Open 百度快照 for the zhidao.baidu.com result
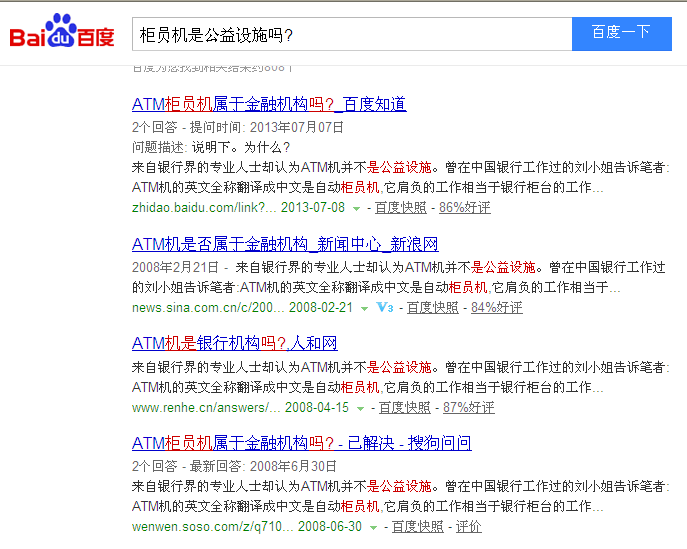This screenshot has width=687, height=549. 401,208
